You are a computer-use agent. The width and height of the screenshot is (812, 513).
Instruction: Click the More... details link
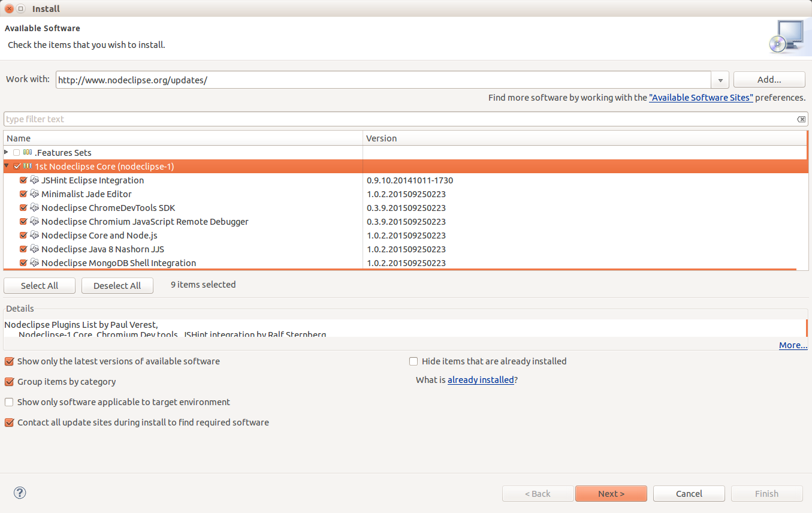[793, 345]
